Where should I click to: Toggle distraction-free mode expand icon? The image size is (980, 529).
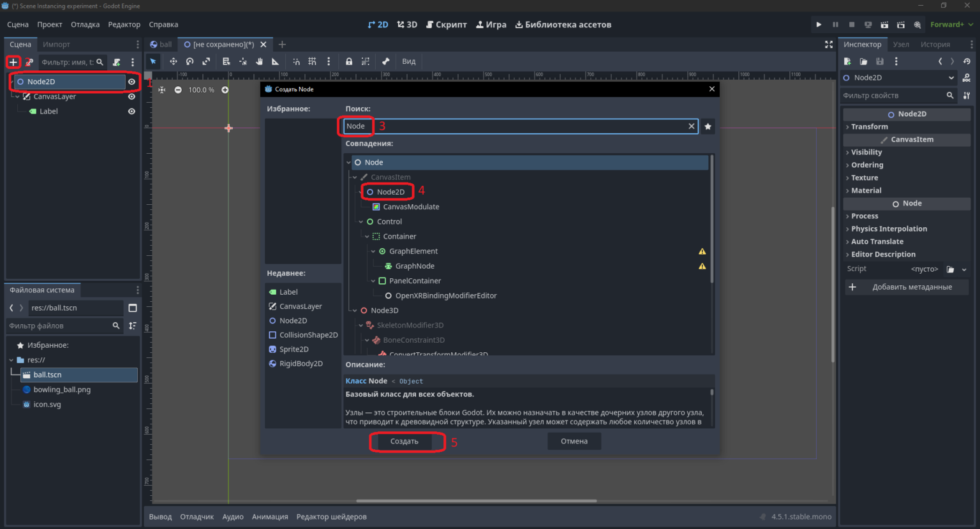(829, 44)
